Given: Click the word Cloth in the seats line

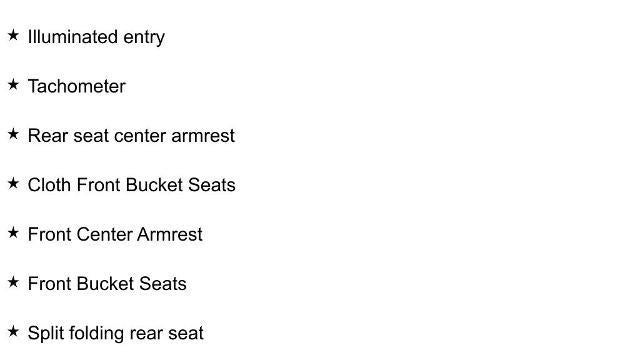Looking at the screenshot, I should [49, 185].
